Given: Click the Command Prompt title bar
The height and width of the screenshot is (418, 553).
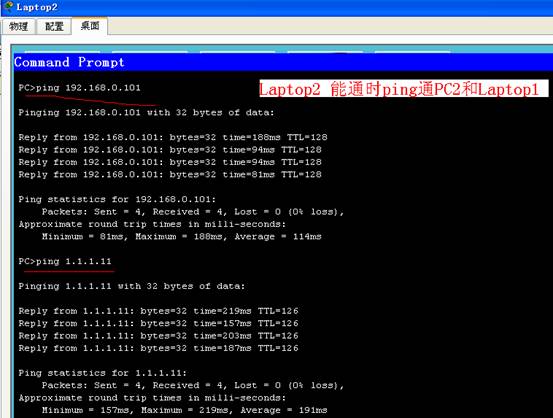Looking at the screenshot, I should tap(283, 62).
